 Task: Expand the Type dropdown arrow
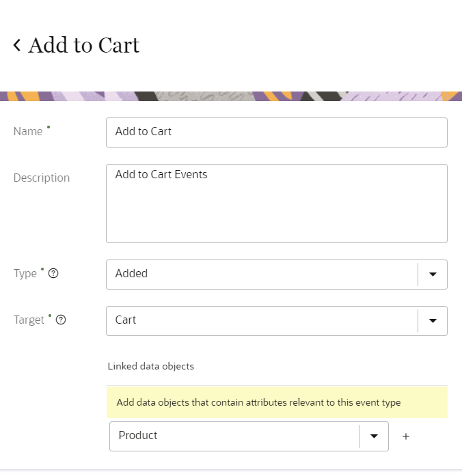(x=433, y=274)
